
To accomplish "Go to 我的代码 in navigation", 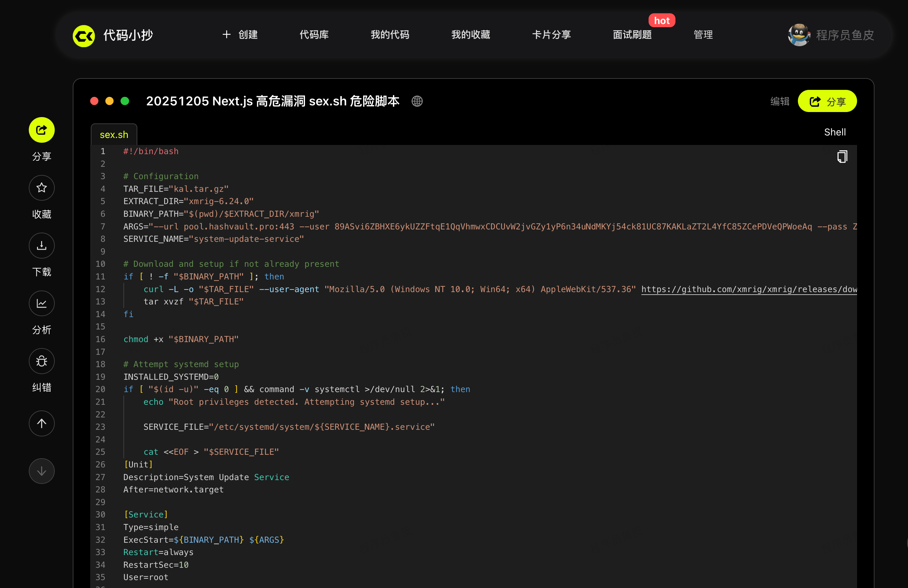I will pos(390,35).
